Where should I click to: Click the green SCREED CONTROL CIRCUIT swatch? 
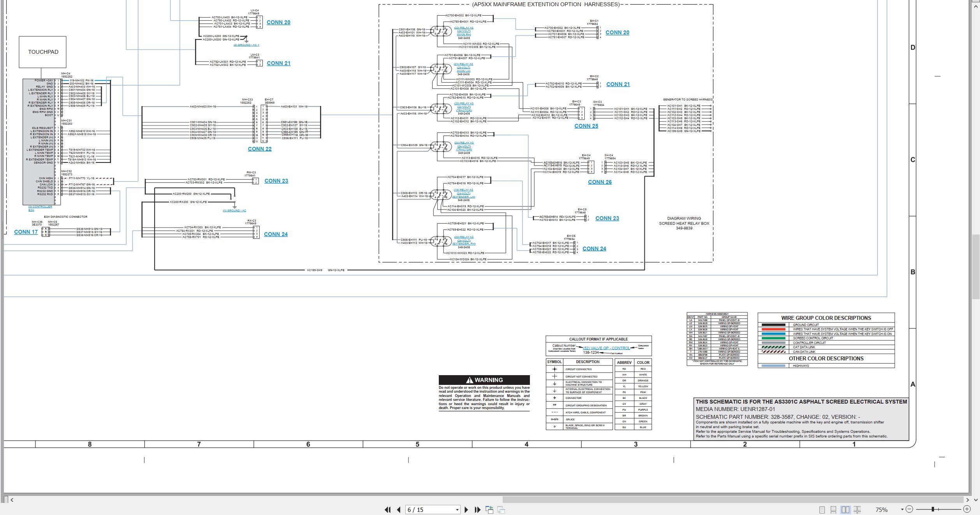(x=773, y=338)
